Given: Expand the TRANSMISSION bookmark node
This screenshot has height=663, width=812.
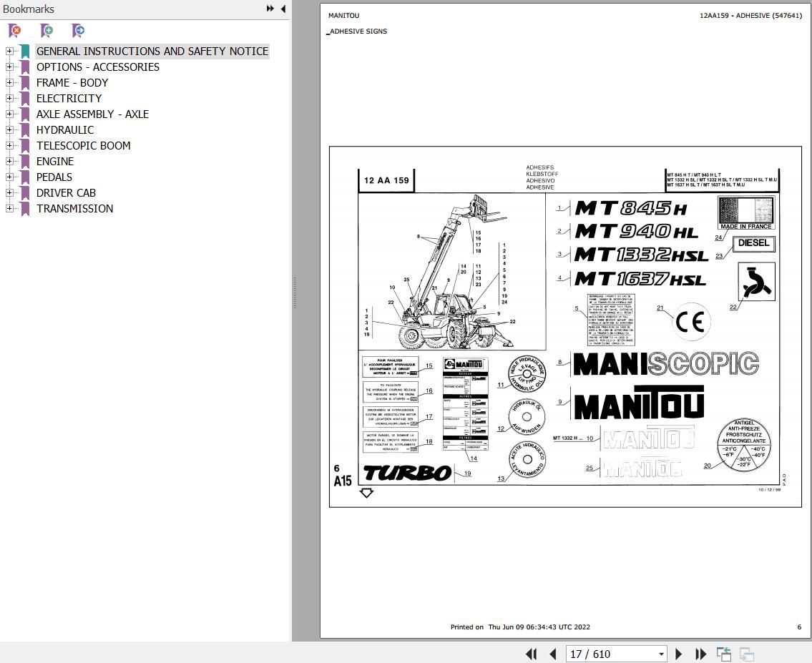Looking at the screenshot, I should (x=9, y=209).
